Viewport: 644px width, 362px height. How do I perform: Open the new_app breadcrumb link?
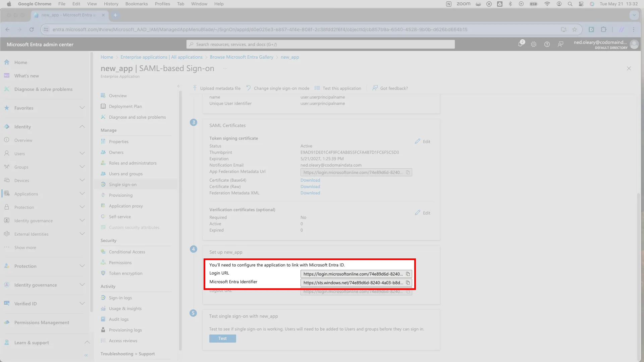[x=290, y=57]
